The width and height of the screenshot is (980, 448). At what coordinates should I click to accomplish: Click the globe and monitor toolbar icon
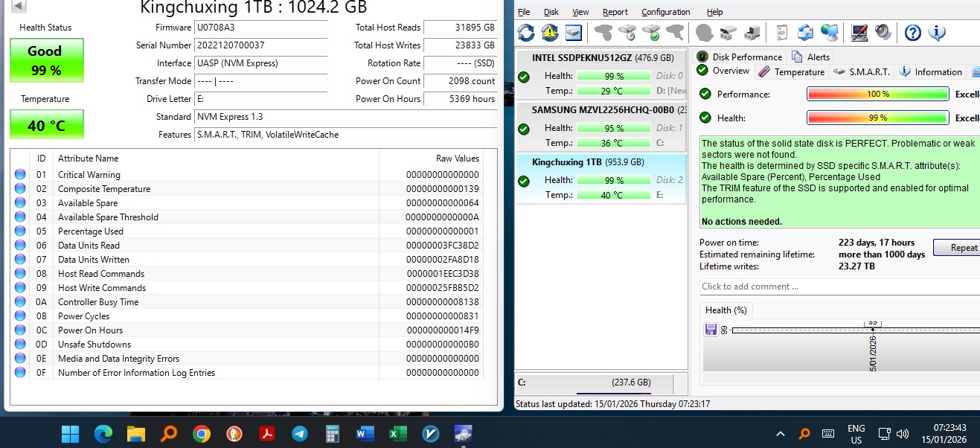tap(829, 33)
